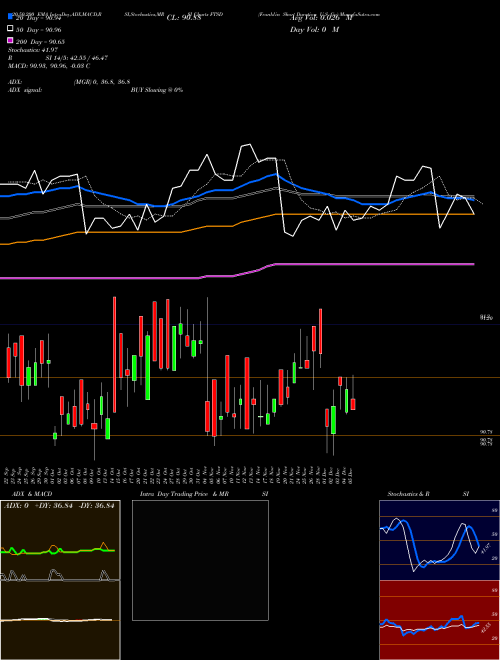Click the red RSI chart panel

[x=439, y=620]
